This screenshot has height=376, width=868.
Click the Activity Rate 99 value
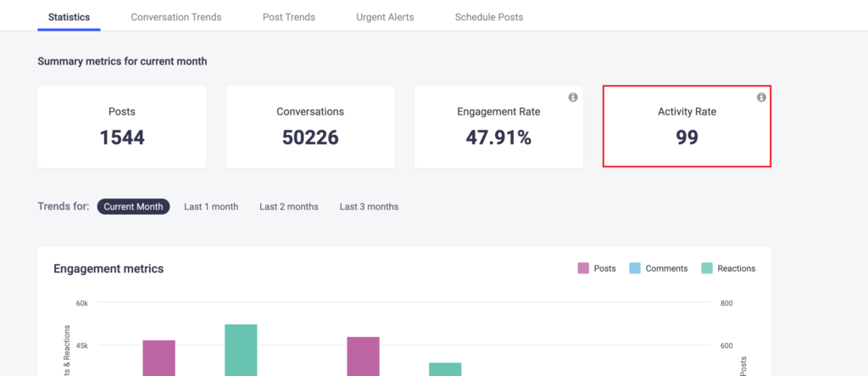pyautogui.click(x=687, y=137)
